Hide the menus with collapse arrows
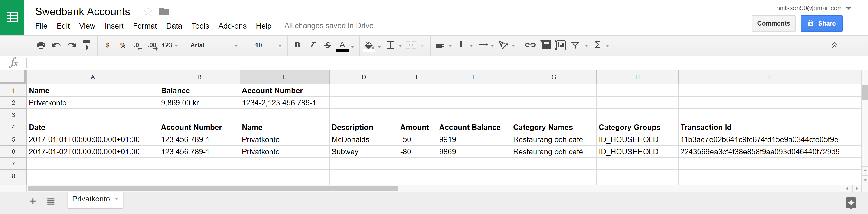 834,45
